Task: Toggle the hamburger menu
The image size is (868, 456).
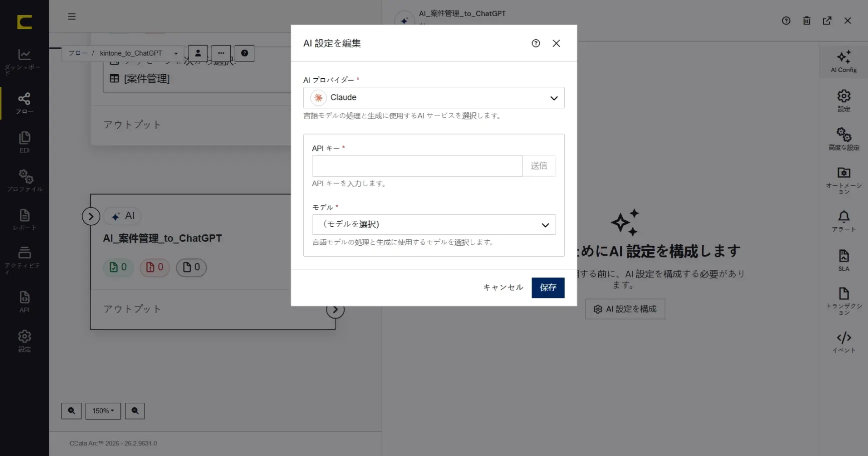Action: pyautogui.click(x=72, y=17)
